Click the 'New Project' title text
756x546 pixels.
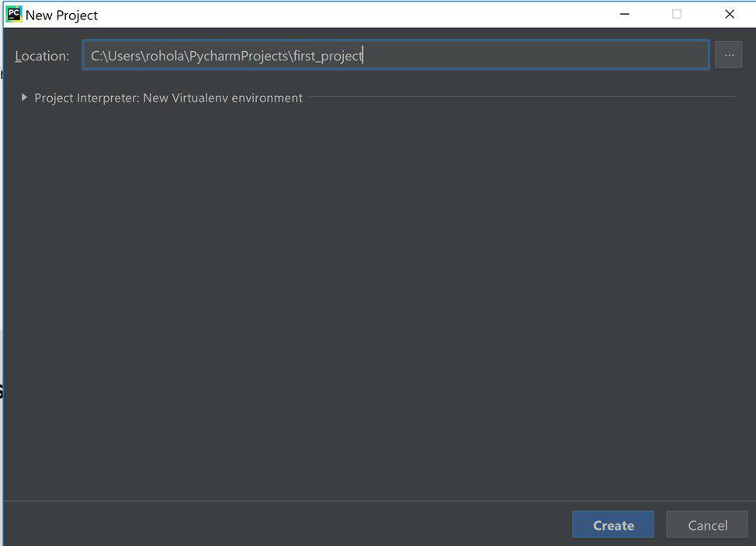pos(62,16)
